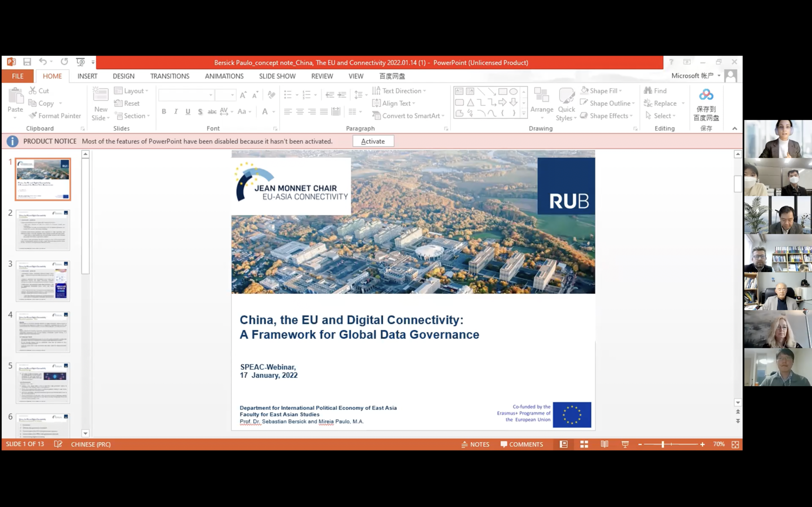
Task: Open the font name combo box
Action: (186, 95)
